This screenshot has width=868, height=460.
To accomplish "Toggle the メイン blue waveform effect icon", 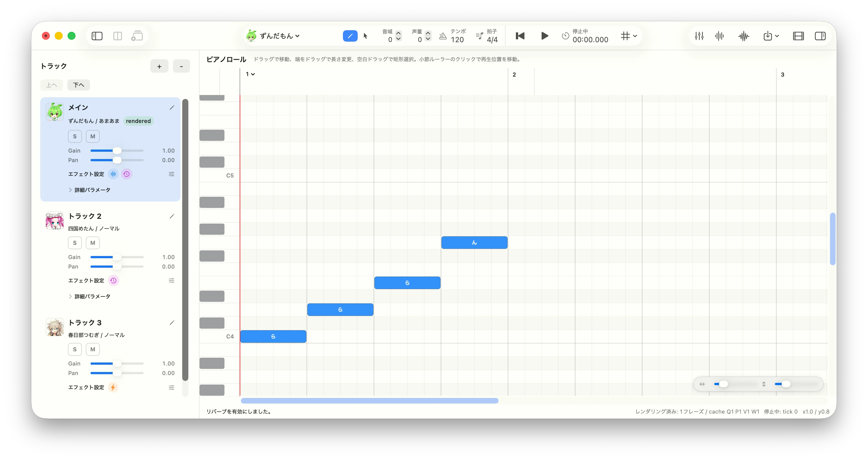I will [113, 174].
